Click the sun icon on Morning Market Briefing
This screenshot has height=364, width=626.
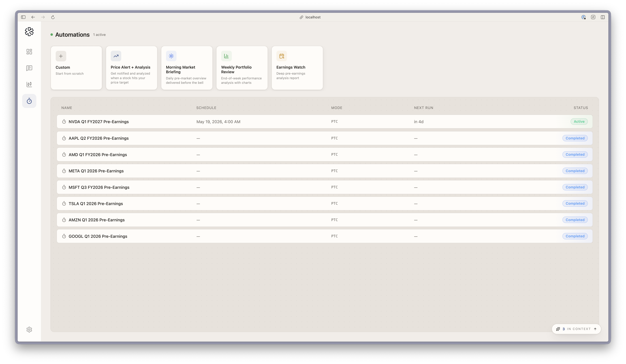pyautogui.click(x=171, y=56)
